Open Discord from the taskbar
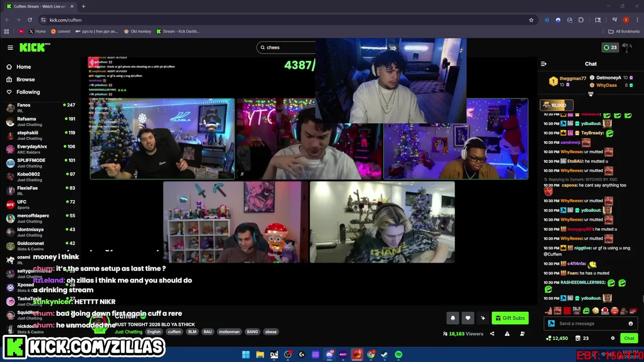 pos(329,354)
